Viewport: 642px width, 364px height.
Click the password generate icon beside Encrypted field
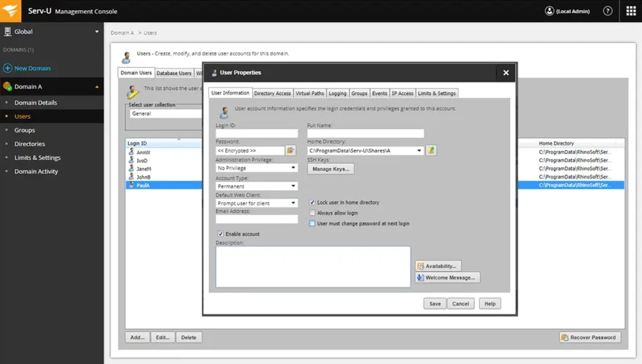[291, 150]
